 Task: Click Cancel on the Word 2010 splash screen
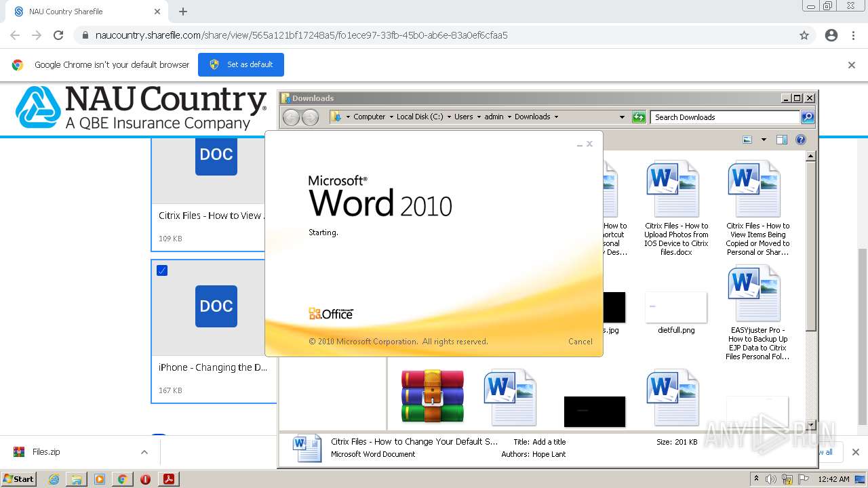coord(580,342)
